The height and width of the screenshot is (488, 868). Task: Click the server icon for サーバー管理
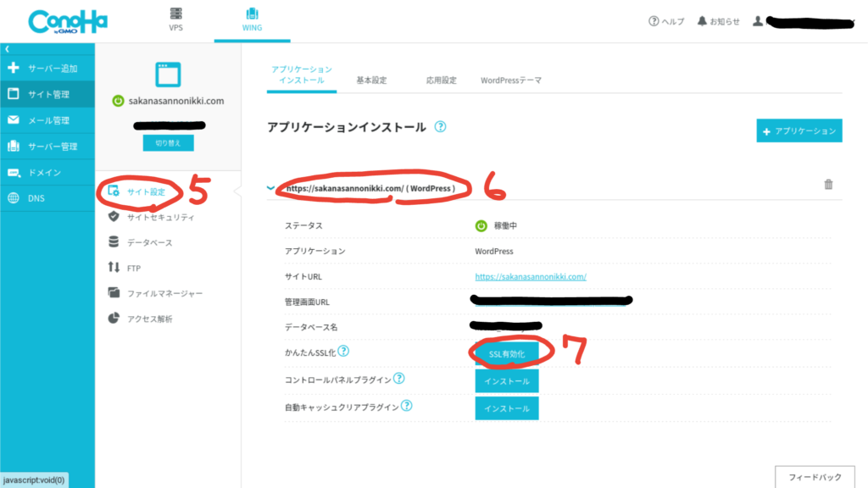coord(14,146)
